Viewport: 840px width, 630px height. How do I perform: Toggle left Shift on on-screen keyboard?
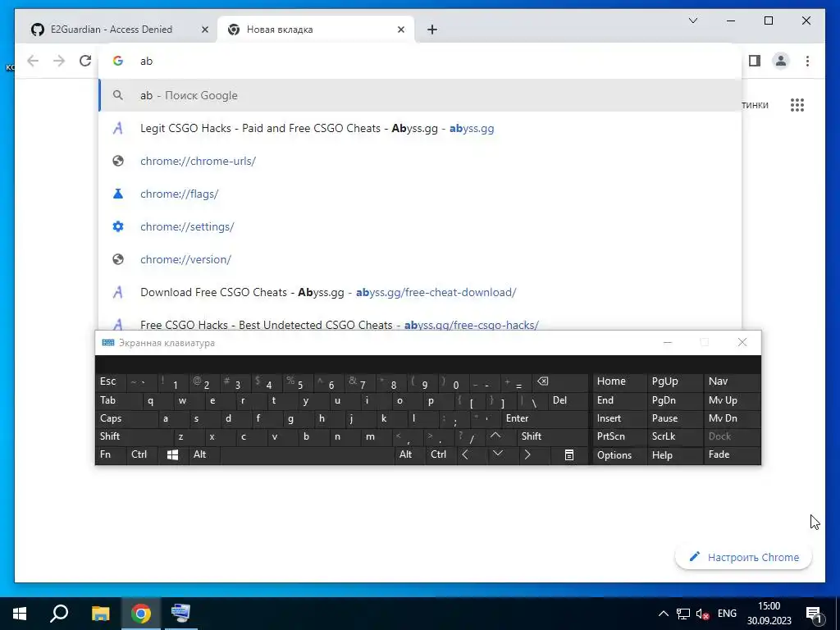pyautogui.click(x=134, y=436)
